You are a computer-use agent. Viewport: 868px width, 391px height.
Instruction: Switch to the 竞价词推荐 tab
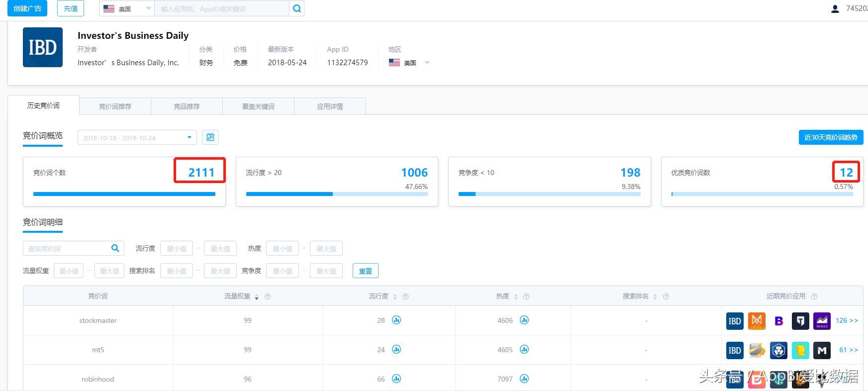point(115,106)
